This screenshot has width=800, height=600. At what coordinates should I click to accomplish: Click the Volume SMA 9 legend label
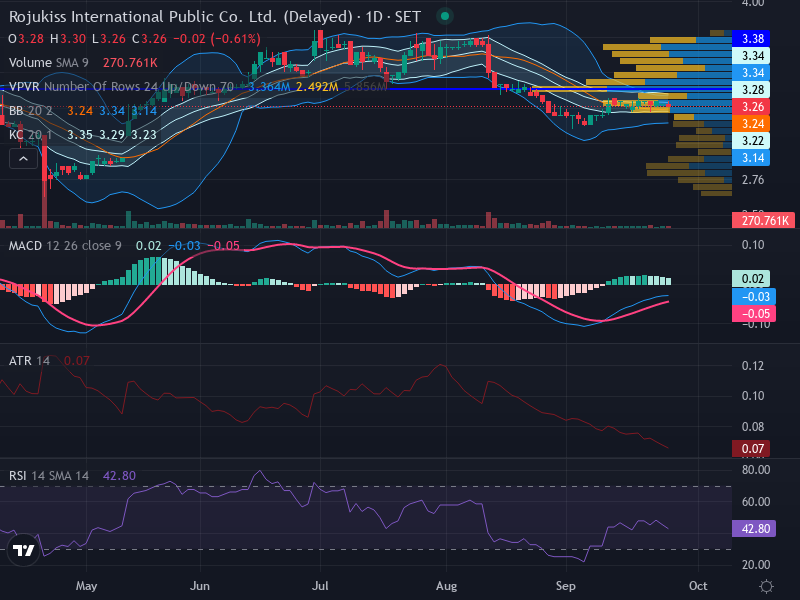pyautogui.click(x=48, y=63)
